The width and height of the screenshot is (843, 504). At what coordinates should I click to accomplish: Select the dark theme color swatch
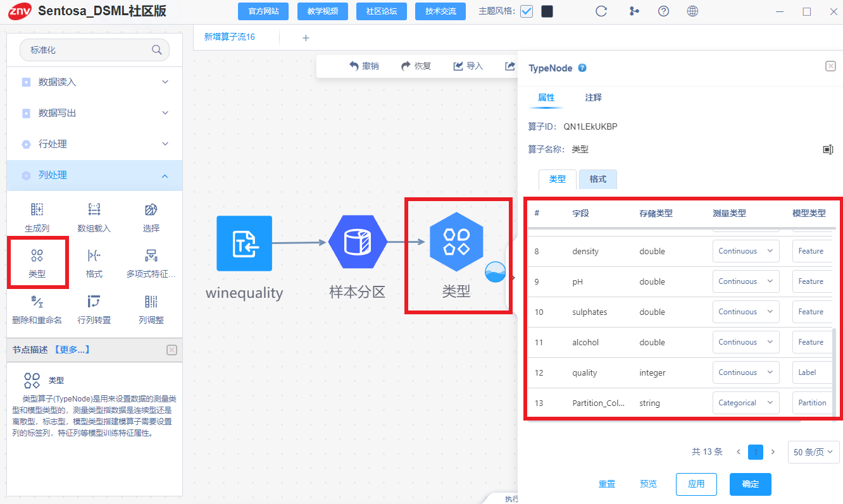coord(547,11)
